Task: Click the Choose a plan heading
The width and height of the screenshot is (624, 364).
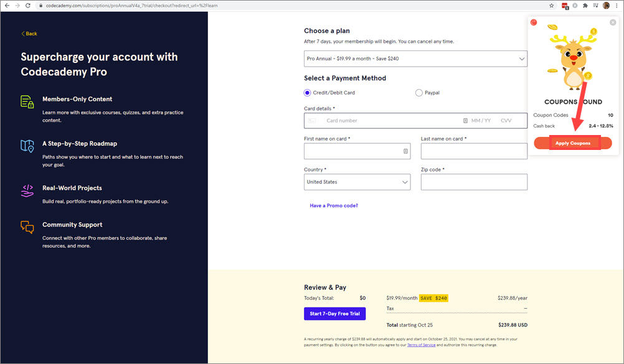Action: click(x=327, y=30)
